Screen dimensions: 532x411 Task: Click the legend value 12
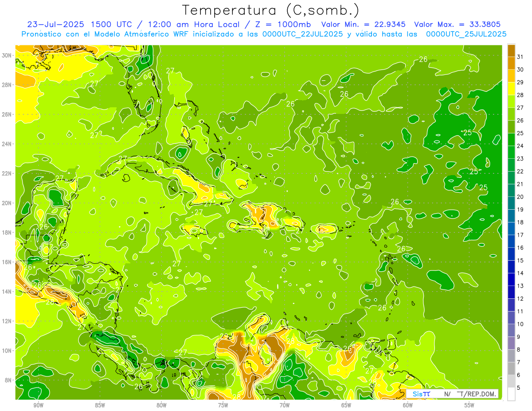(520, 299)
